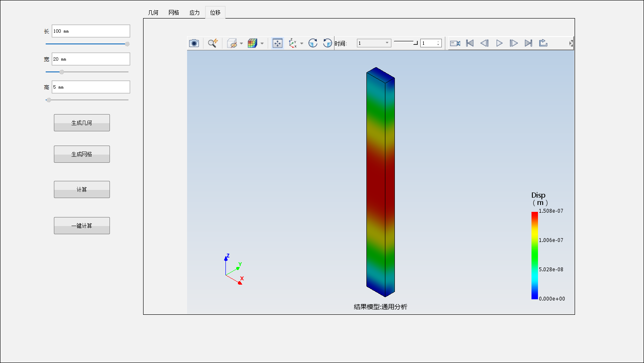The height and width of the screenshot is (363, 644).
Task: Take a screenshot with the camera icon
Action: (194, 43)
